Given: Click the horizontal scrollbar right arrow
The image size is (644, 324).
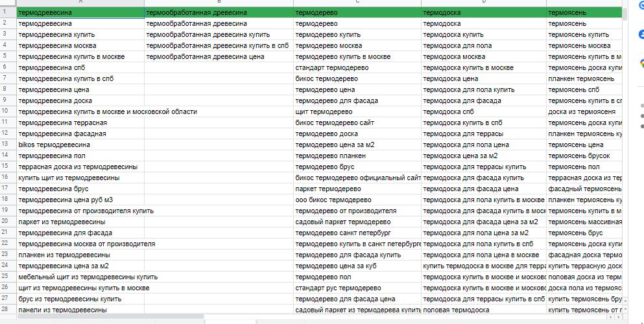Looking at the screenshot, I should pyautogui.click(x=618, y=317).
